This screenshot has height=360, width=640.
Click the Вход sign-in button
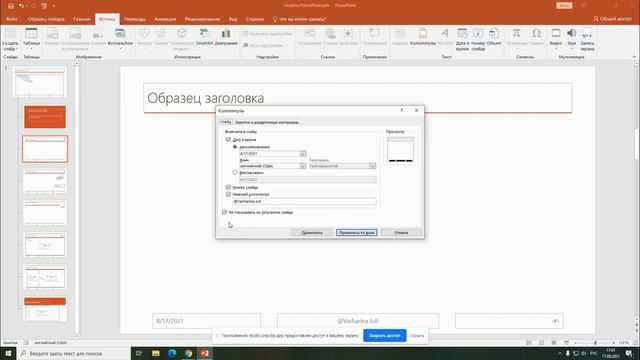[564, 6]
